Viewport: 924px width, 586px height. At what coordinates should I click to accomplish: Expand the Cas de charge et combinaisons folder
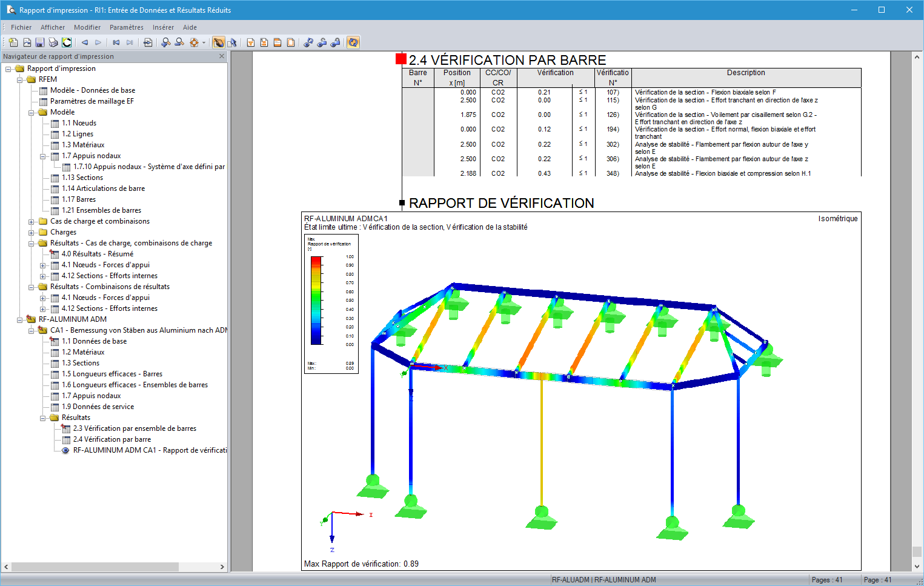tap(32, 221)
